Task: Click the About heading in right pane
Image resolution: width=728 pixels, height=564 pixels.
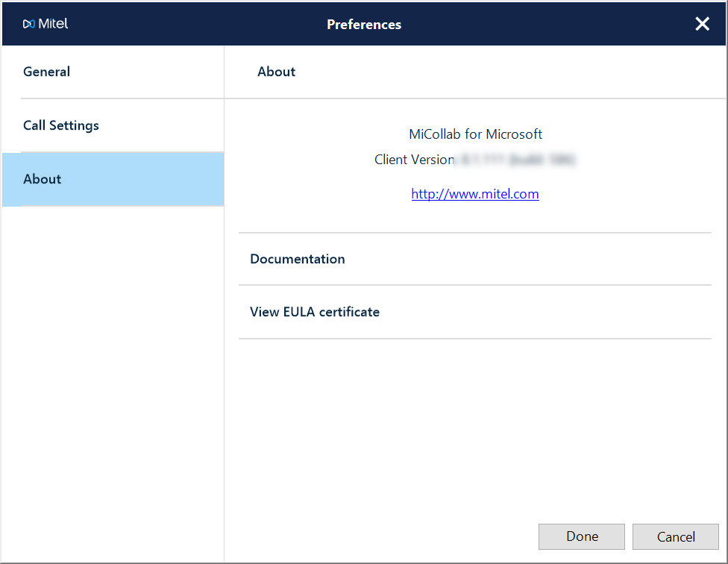Action: click(276, 72)
